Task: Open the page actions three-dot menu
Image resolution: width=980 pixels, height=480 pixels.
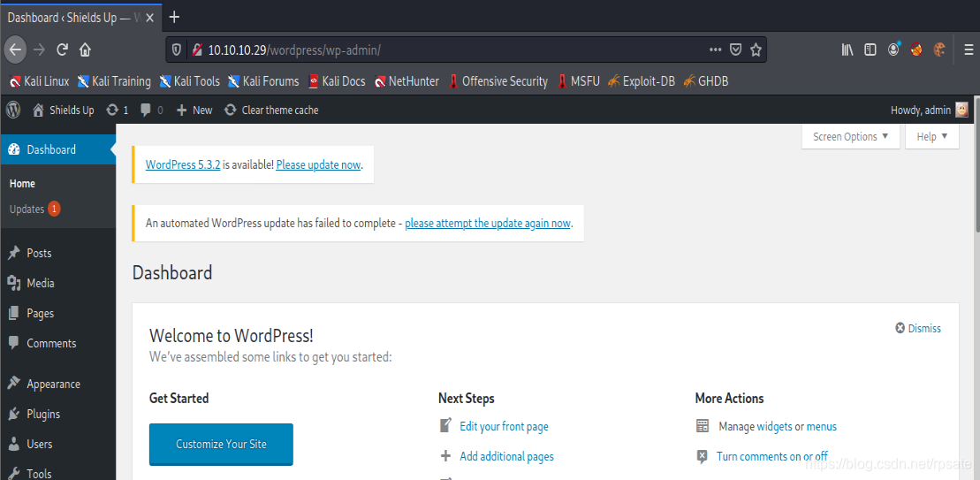Action: click(716, 50)
